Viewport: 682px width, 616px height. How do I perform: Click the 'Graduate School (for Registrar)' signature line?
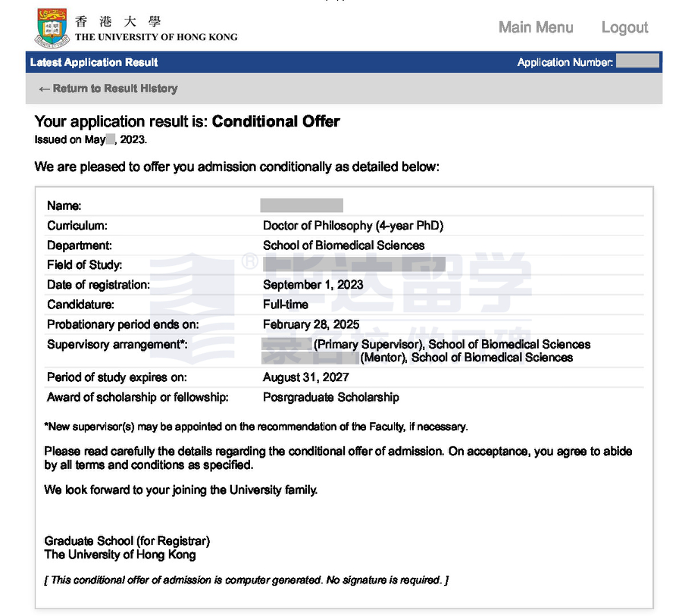127,541
